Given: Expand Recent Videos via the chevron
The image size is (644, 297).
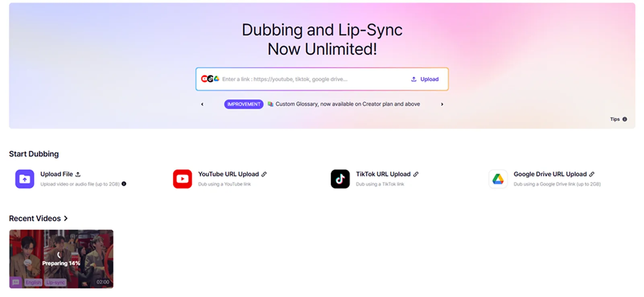Looking at the screenshot, I should (x=66, y=218).
